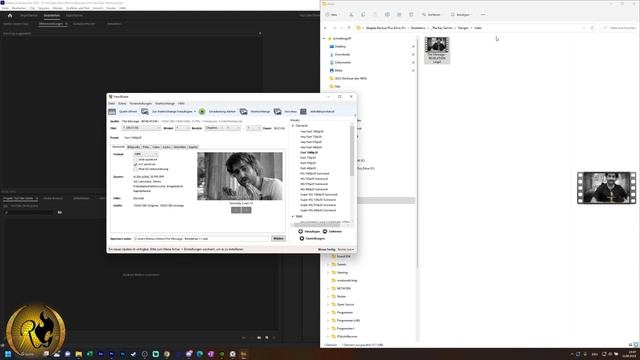Image resolution: width=640 pixels, height=360 pixels.
Task: Select The Message video file in Explorer
Action: coord(437,50)
